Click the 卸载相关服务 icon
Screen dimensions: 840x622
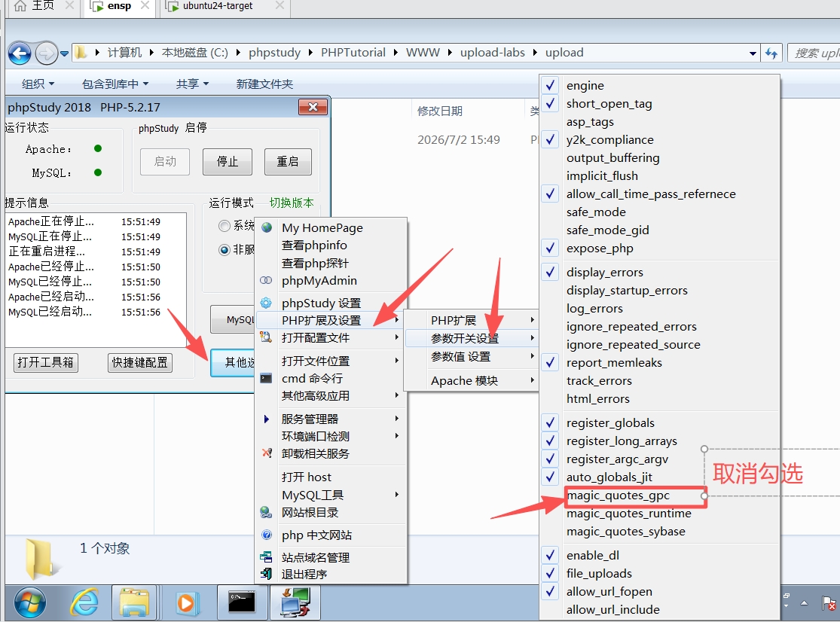click(x=266, y=453)
